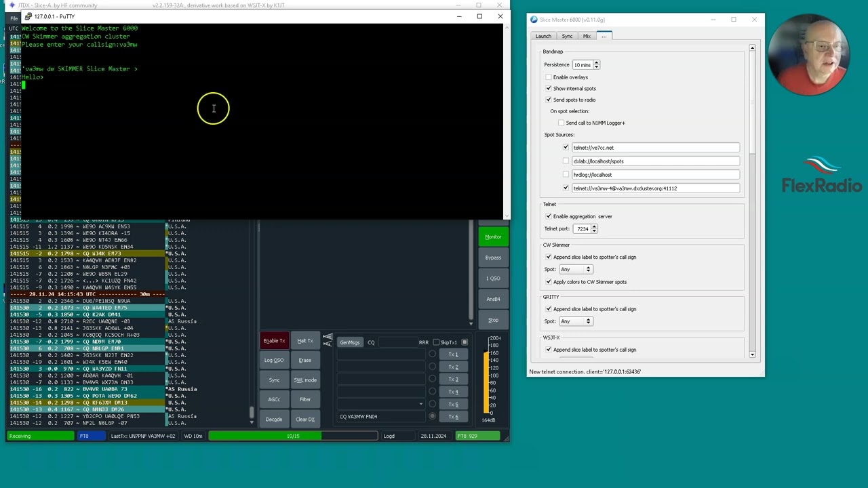The height and width of the screenshot is (488, 868).
Task: Select the Tx 6 radio button
Action: [432, 417]
